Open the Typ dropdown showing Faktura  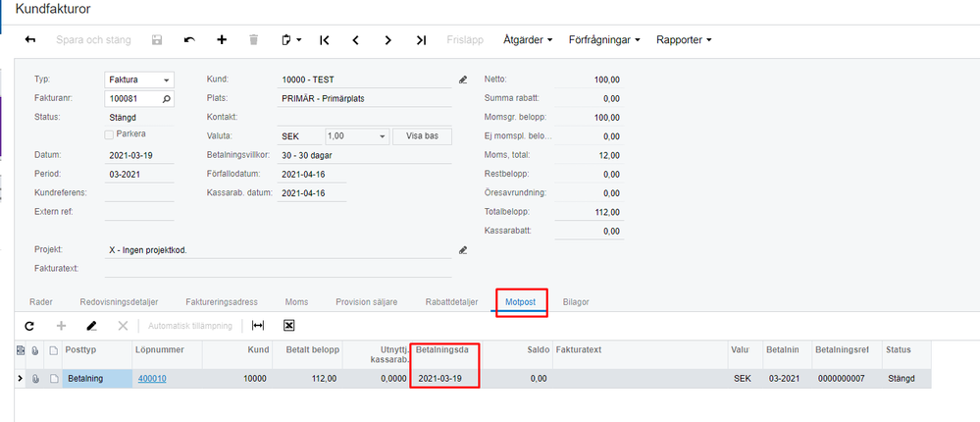coord(138,79)
